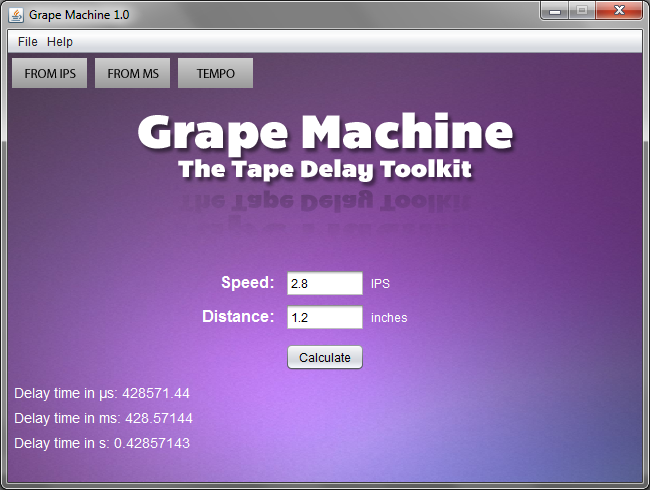Click the Distance input field
Screen dimensions: 650x490
tap(325, 318)
